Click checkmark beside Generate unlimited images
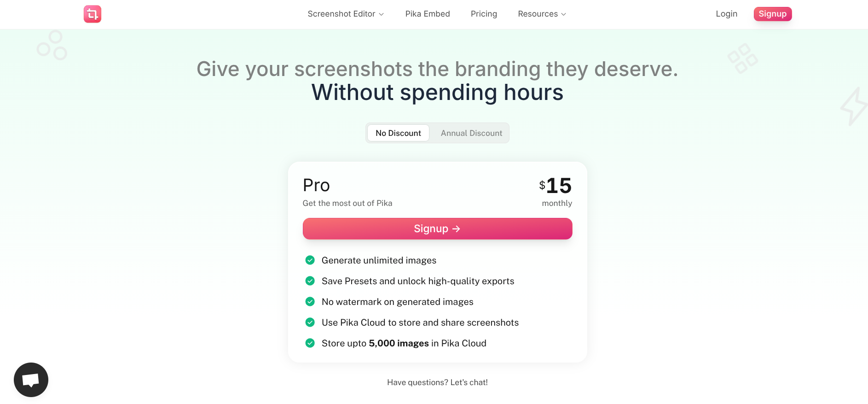Viewport: 868px width, 404px height. pos(310,260)
